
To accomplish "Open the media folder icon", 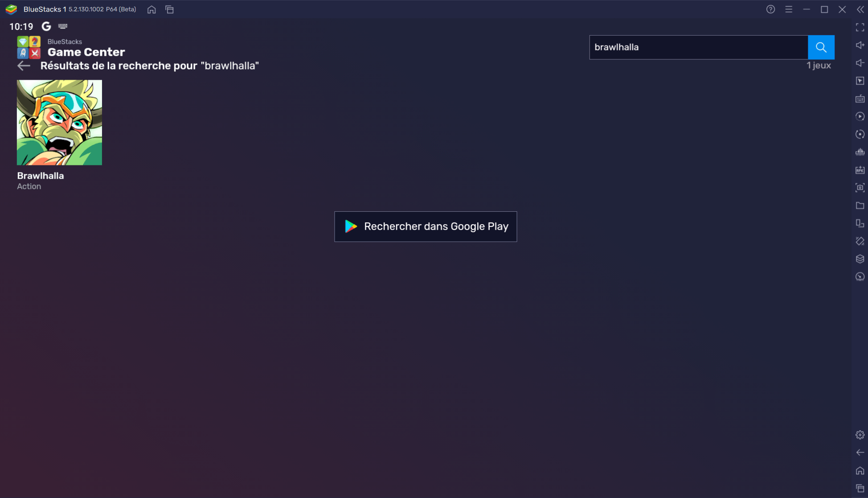I will (x=860, y=206).
